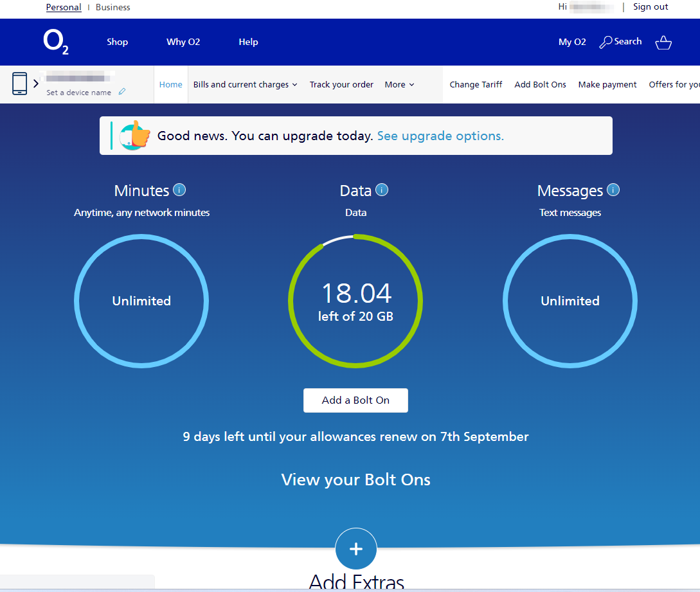Open Track your order
700x592 pixels.
[341, 84]
